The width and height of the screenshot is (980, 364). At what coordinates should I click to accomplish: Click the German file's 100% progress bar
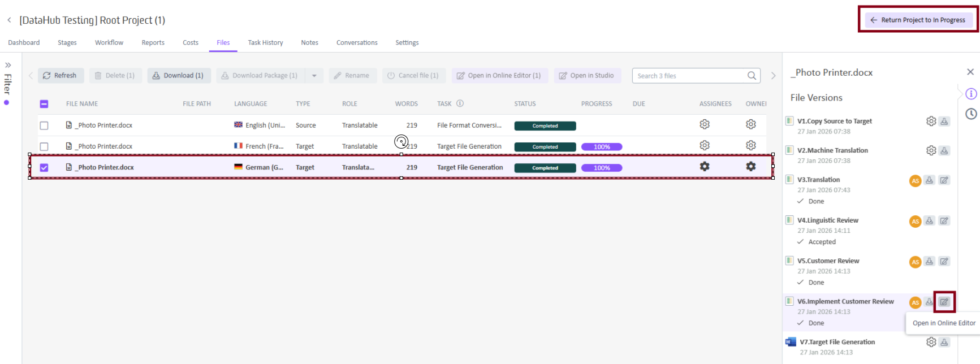pyautogui.click(x=602, y=168)
